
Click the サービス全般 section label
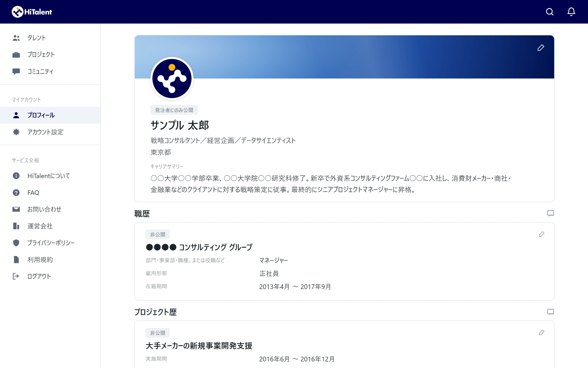pyautogui.click(x=26, y=160)
